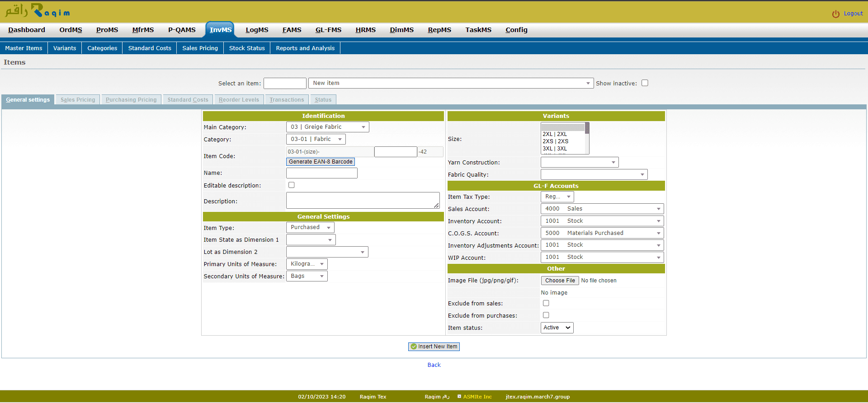This screenshot has height=403, width=868.
Task: Select the InvMS module tab
Action: (x=220, y=30)
